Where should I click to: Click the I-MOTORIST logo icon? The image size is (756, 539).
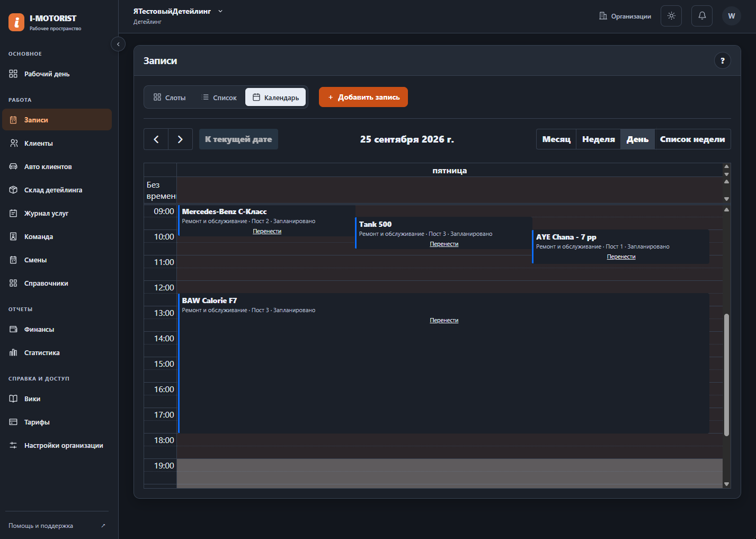16,22
